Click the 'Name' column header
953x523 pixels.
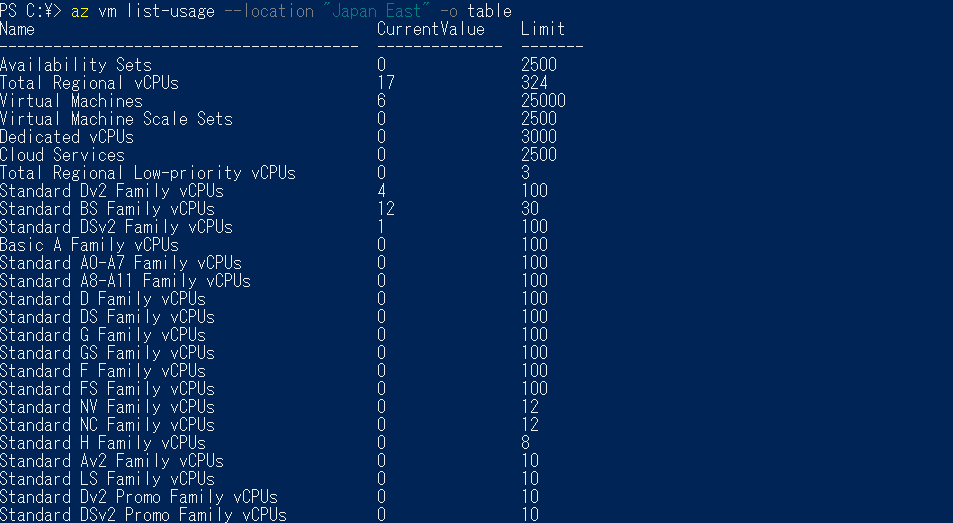(18, 29)
